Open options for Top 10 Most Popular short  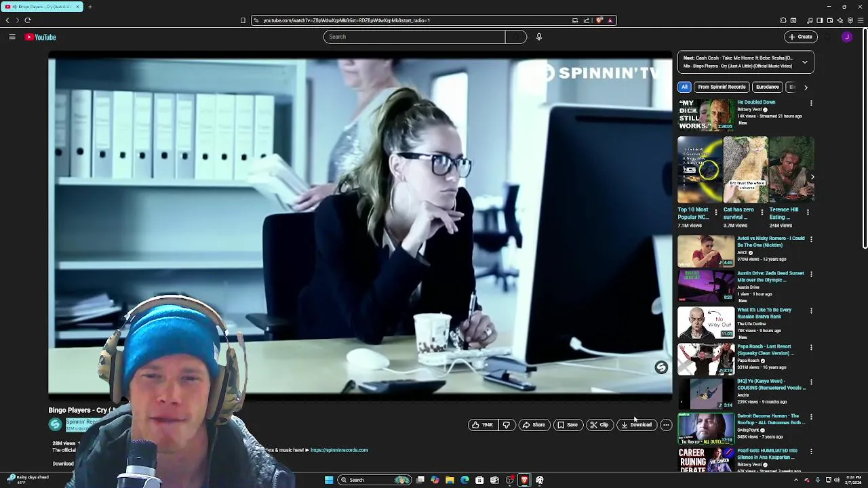pyautogui.click(x=715, y=212)
